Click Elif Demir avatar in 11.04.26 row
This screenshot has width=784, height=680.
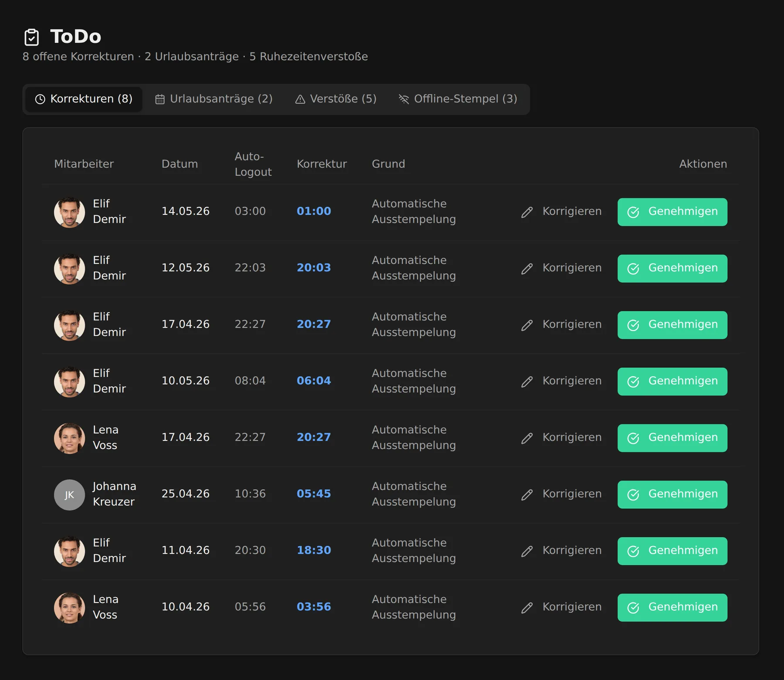pyautogui.click(x=69, y=551)
